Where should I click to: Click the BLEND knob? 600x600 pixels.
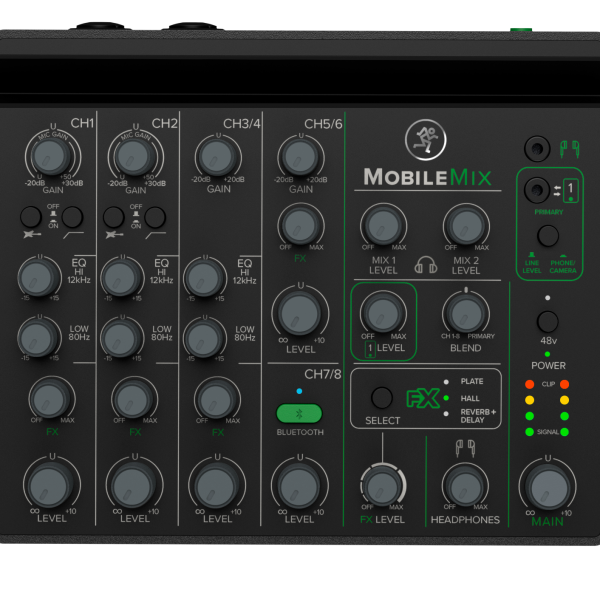(x=466, y=313)
